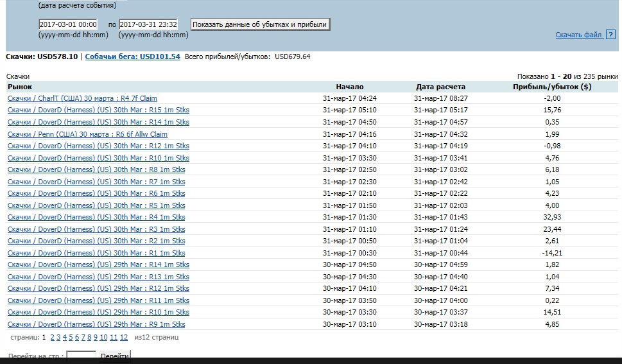
Task: Click the Рынок column header
Action: point(20,87)
